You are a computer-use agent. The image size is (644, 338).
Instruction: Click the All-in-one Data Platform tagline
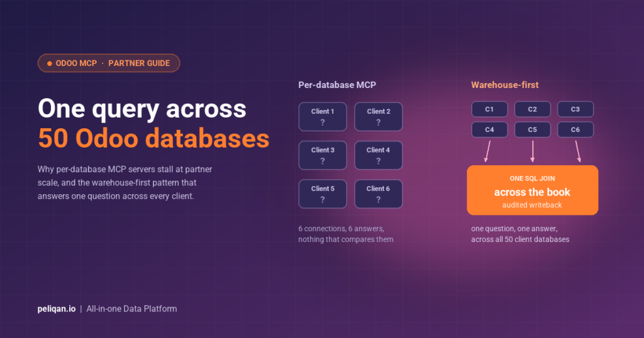coord(131,309)
